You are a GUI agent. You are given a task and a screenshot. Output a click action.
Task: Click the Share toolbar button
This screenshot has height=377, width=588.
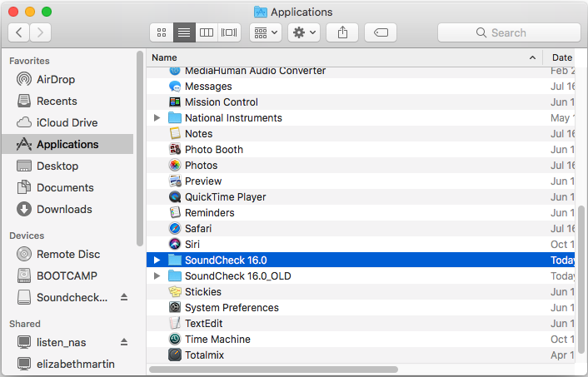(x=342, y=32)
